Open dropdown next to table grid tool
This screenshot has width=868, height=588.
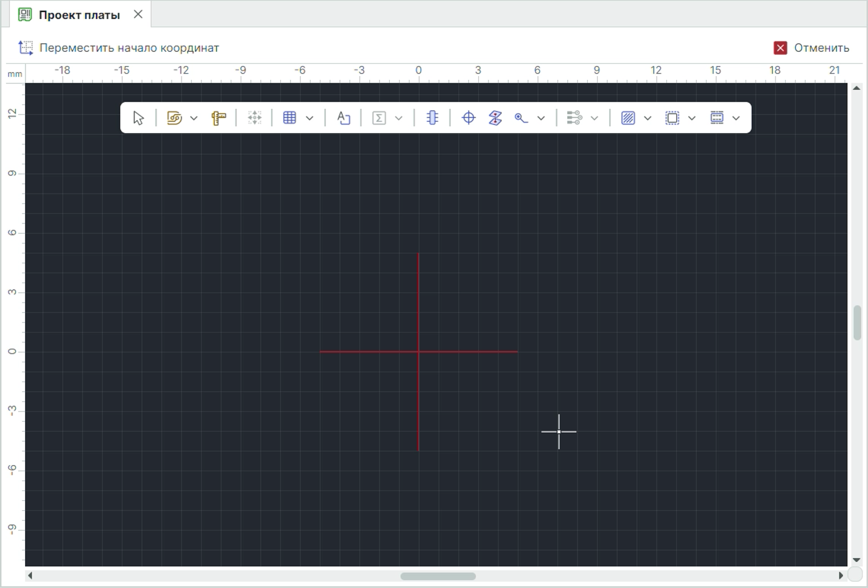(309, 118)
